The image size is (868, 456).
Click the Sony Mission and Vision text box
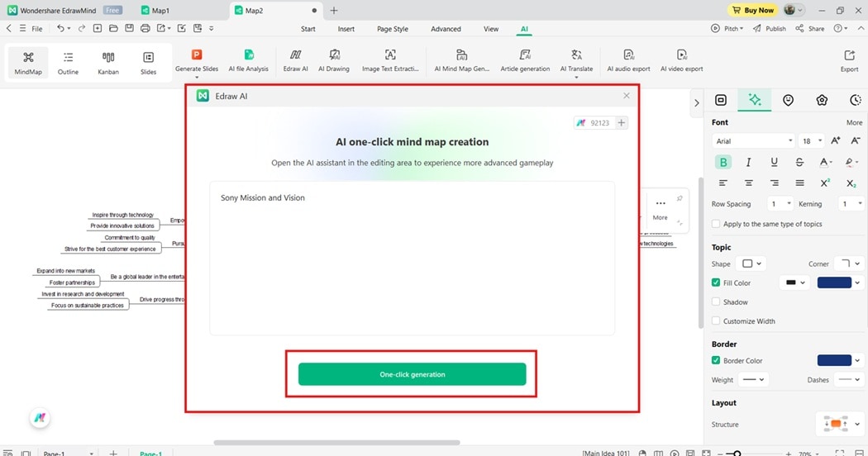coord(412,258)
